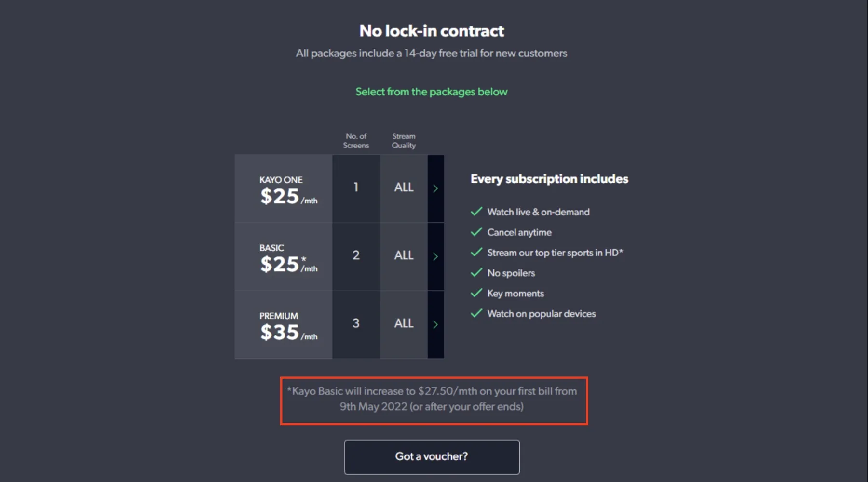Image resolution: width=868 pixels, height=482 pixels.
Task: Click the green chevron on the Basic row
Action: pyautogui.click(x=435, y=256)
